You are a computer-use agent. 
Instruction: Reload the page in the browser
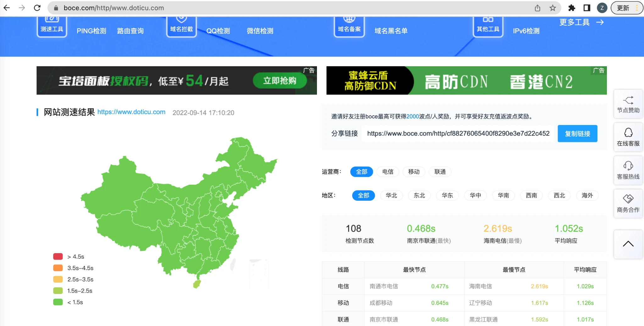[x=37, y=8]
